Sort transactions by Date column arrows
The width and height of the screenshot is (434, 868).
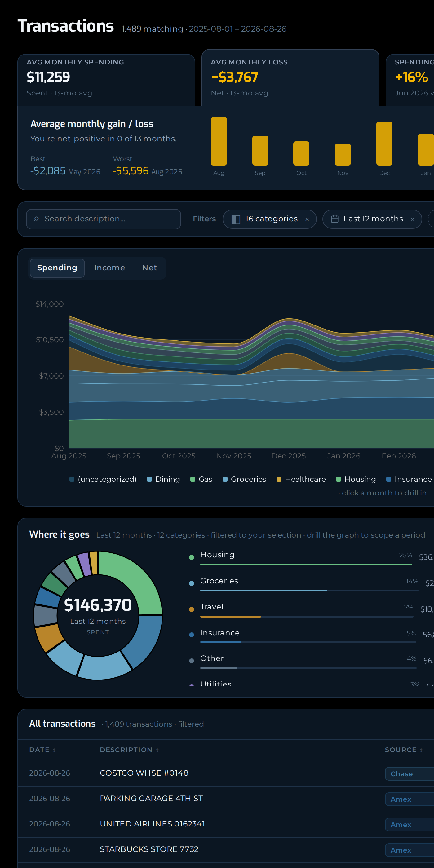(x=54, y=750)
